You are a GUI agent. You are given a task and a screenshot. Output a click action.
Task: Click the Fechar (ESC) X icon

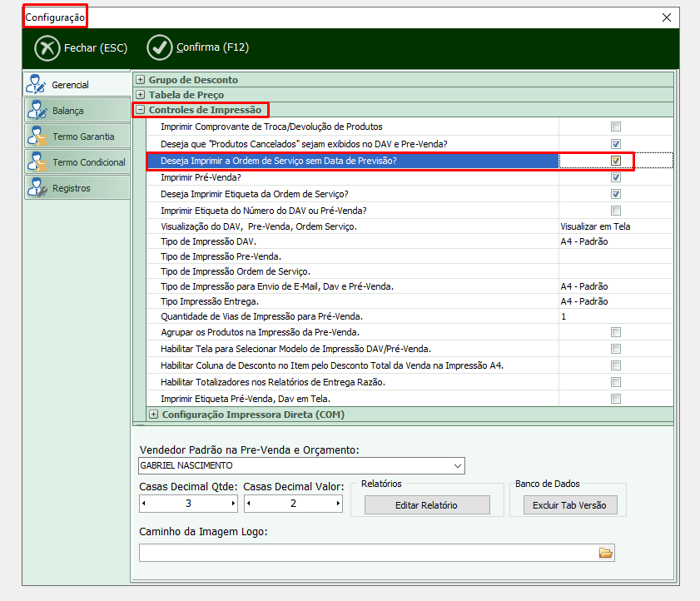[x=47, y=48]
